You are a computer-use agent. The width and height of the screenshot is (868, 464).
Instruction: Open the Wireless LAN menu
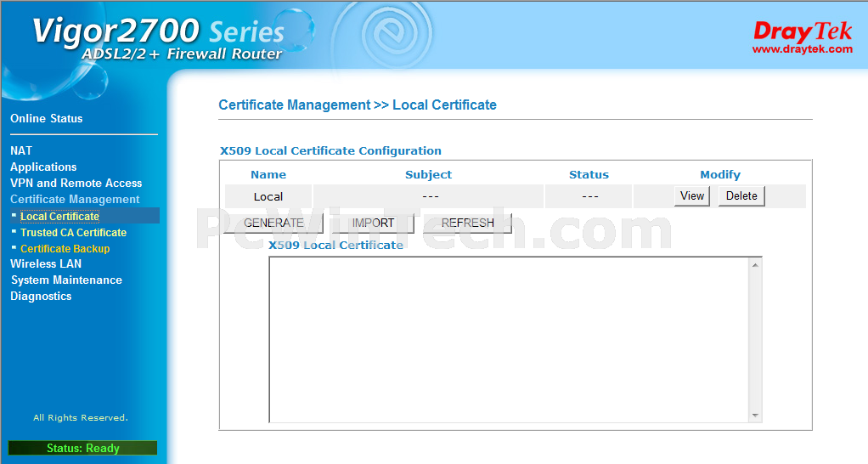point(46,263)
